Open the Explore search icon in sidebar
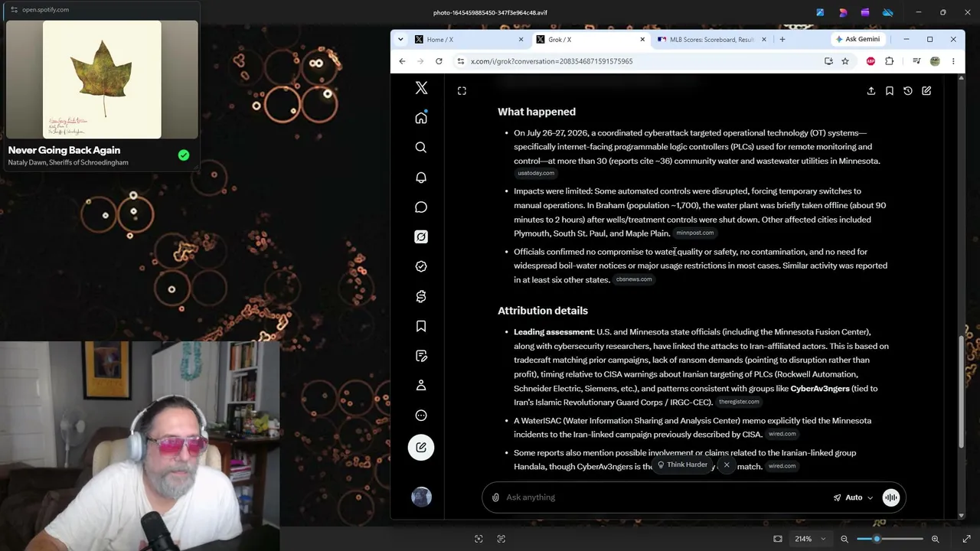Image resolution: width=980 pixels, height=551 pixels. [x=421, y=148]
